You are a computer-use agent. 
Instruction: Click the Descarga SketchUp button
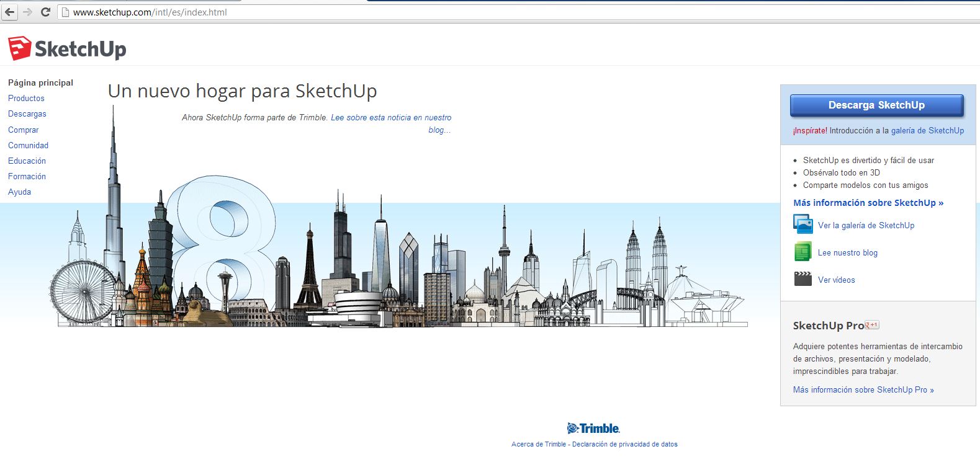click(x=876, y=105)
